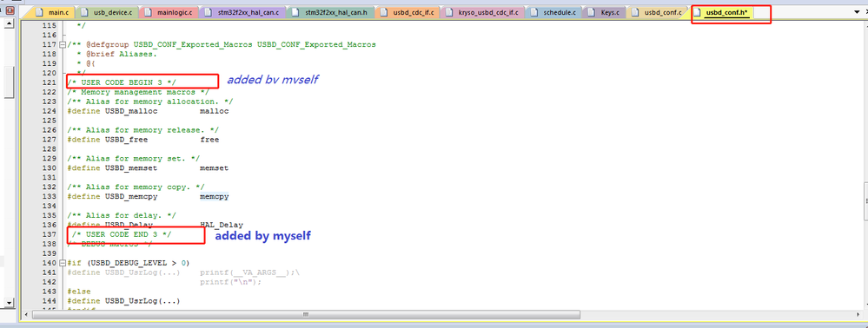Click 'Alias for memory copy.' comment

coord(136,187)
